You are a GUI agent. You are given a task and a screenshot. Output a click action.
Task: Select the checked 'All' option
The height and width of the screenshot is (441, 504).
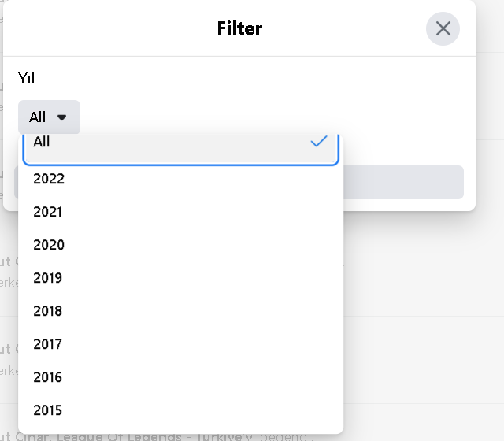[180, 149]
